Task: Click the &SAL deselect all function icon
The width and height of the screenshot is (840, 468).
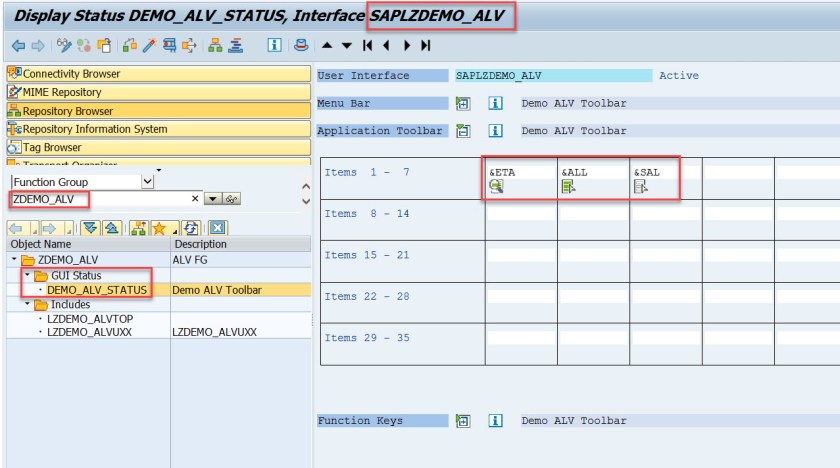Action: coord(640,186)
